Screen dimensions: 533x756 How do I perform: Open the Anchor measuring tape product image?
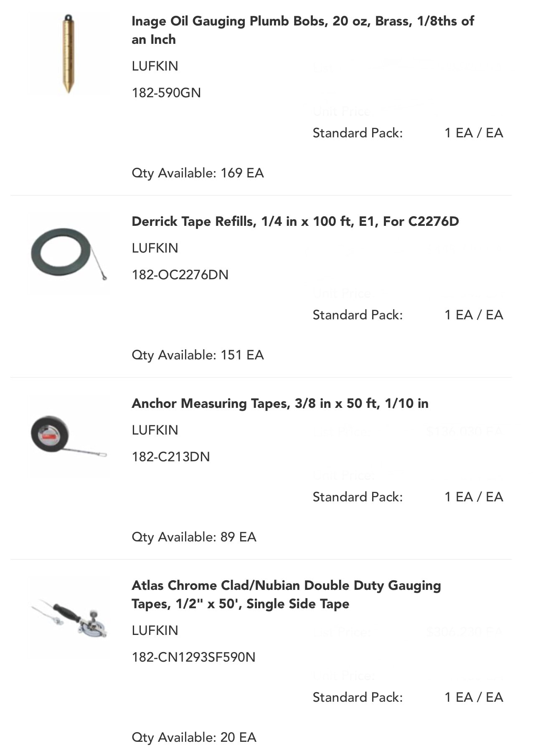coord(69,436)
